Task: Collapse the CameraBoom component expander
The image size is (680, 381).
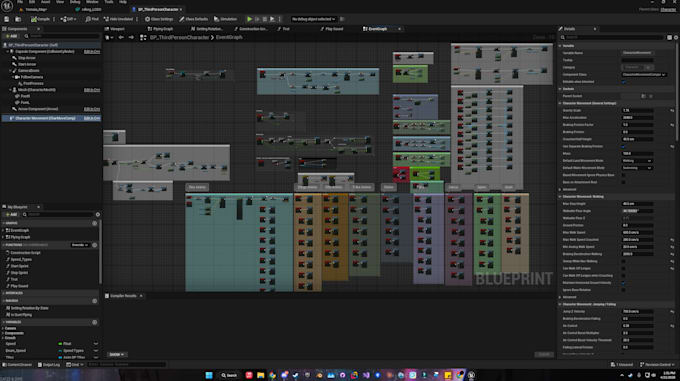Action: click(11, 71)
